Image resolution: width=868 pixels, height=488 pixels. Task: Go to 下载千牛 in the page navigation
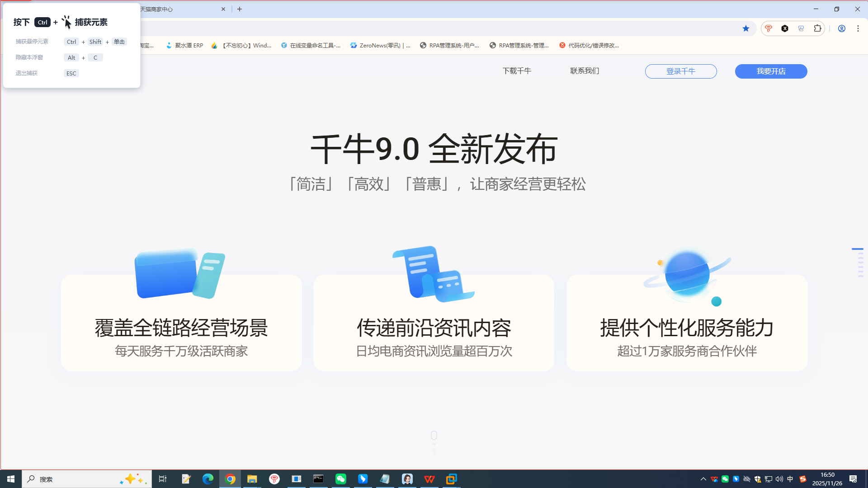point(517,71)
